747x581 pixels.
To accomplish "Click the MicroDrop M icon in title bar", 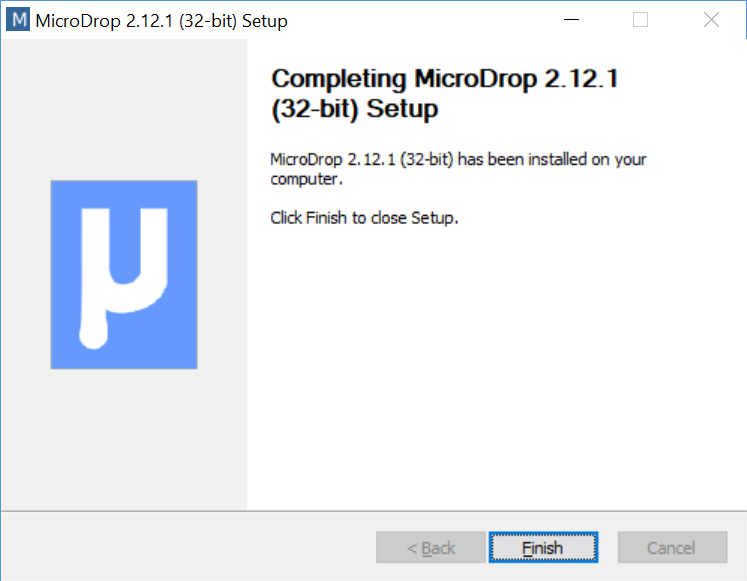I will [17, 20].
